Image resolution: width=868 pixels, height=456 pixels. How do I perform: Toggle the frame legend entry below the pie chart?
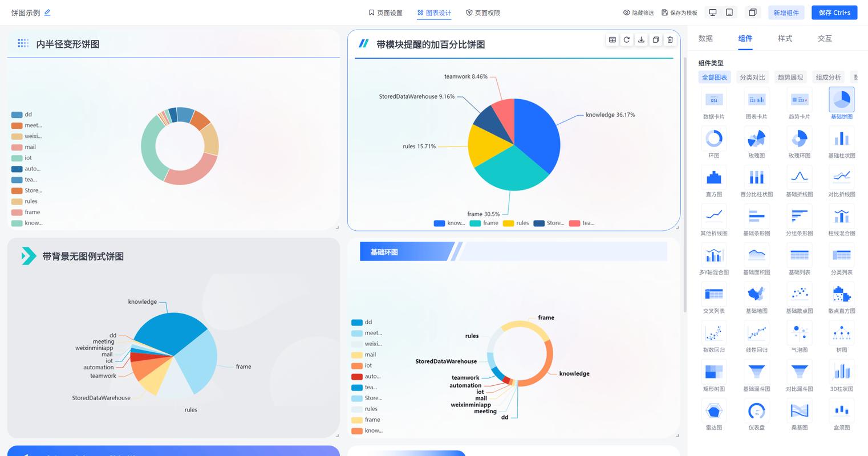(x=484, y=223)
